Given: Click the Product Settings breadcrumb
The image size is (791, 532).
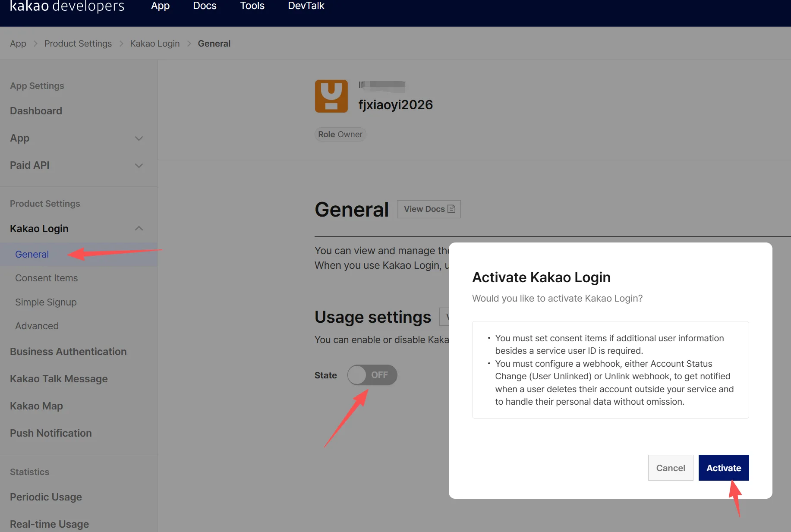Looking at the screenshot, I should tap(78, 44).
